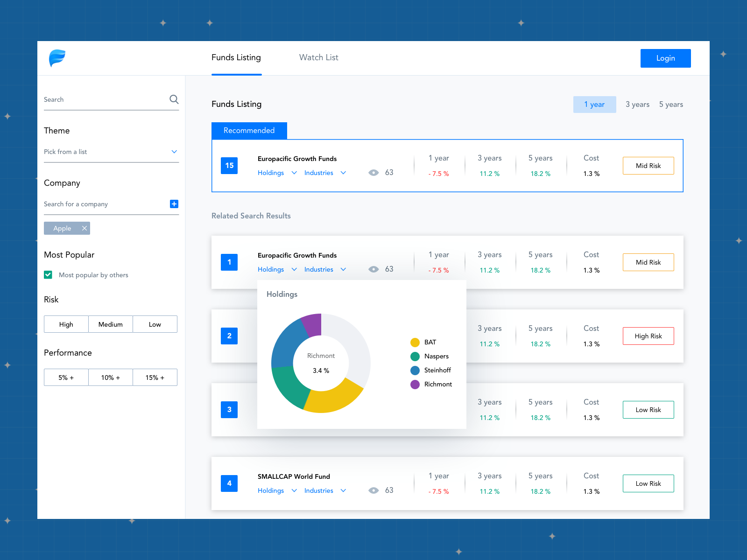This screenshot has height=560, width=747.
Task: Click the eye icon in the Recommended fund card
Action: 373,173
